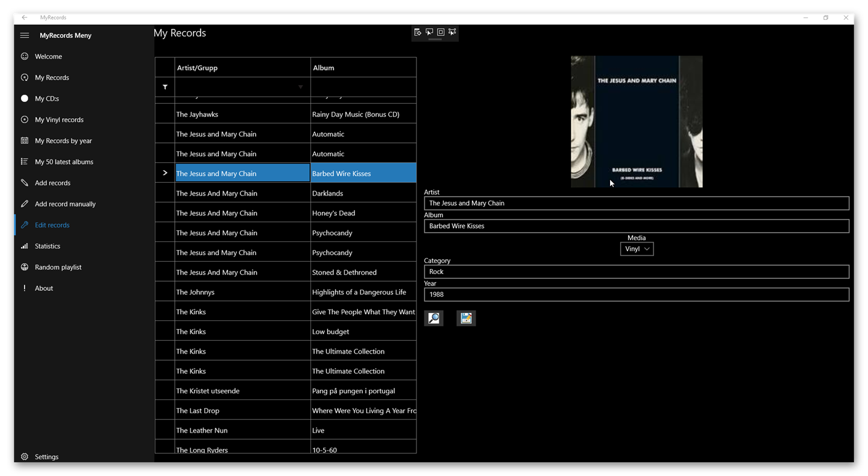868x476 pixels.
Task: Select the Low budget album cell
Action: point(363,332)
